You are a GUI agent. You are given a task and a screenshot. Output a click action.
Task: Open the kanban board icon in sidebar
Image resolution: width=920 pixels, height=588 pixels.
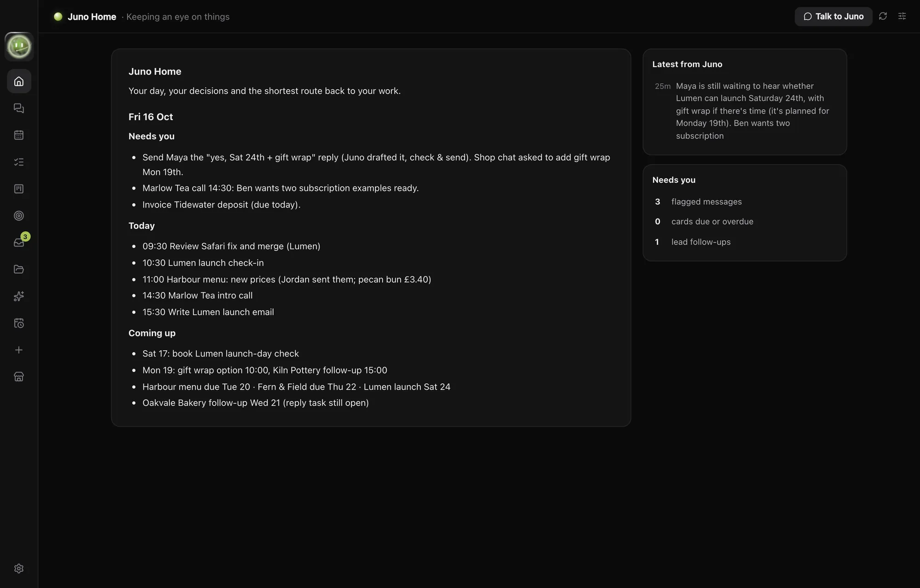[19, 189]
